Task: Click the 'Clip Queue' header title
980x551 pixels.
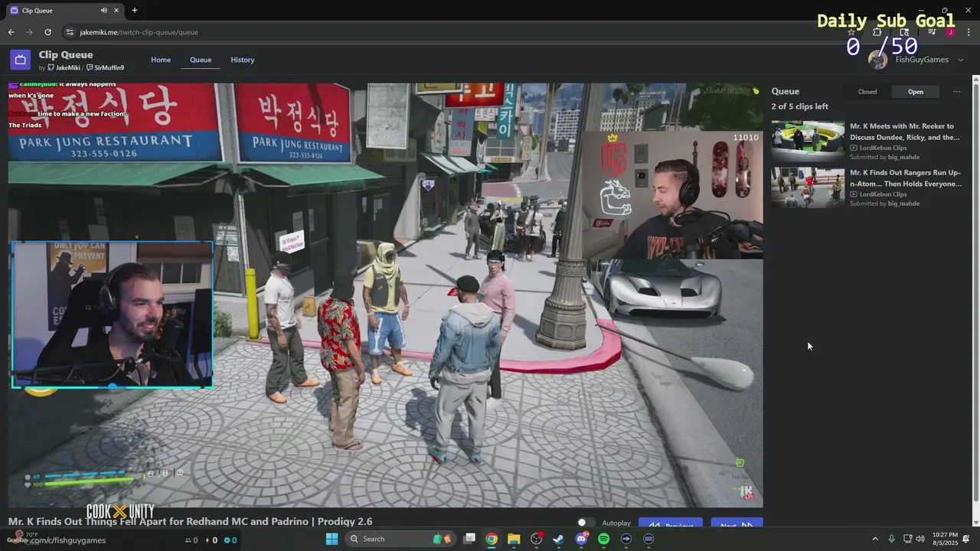Action: click(x=66, y=54)
